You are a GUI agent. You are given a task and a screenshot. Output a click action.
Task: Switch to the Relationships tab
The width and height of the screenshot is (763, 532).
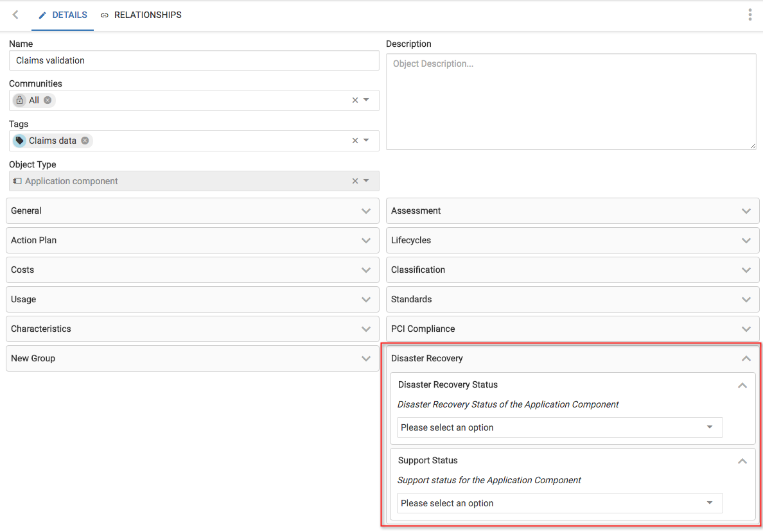point(141,15)
